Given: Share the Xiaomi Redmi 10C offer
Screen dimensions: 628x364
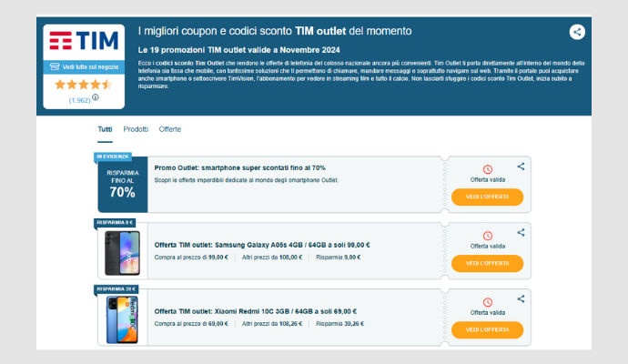Looking at the screenshot, I should 521,298.
